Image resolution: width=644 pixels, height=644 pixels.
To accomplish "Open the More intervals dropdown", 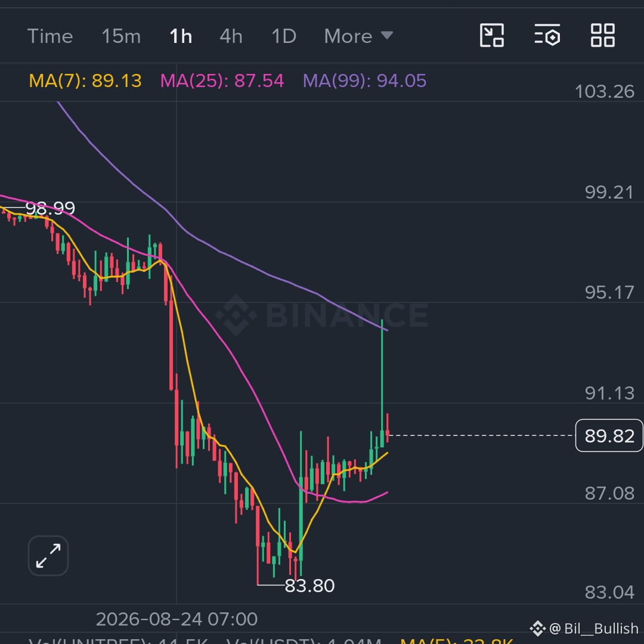I will point(358,36).
